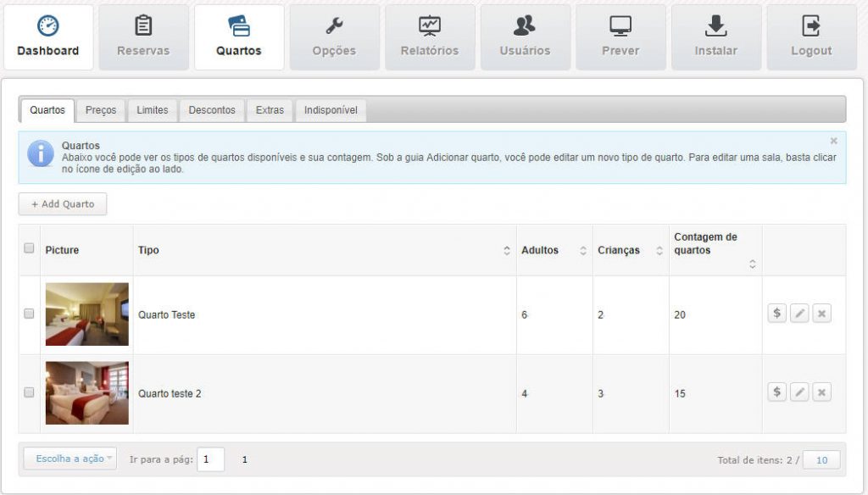This screenshot has height=495, width=868.
Task: Open items per page selector showing 10
Action: point(821,459)
